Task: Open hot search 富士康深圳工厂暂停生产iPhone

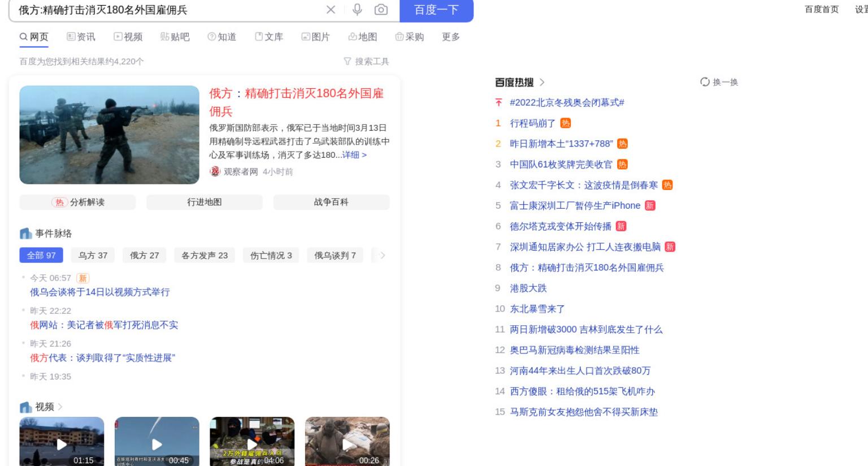Action: point(575,206)
